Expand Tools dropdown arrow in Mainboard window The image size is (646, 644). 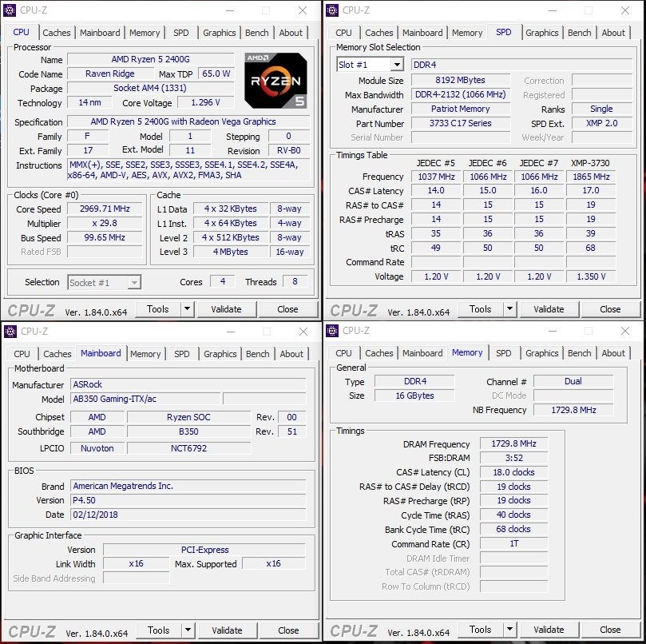coord(188,630)
